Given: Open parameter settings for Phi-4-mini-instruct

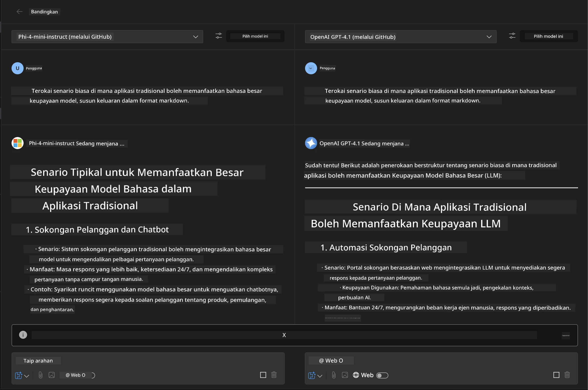Looking at the screenshot, I should [x=219, y=36].
